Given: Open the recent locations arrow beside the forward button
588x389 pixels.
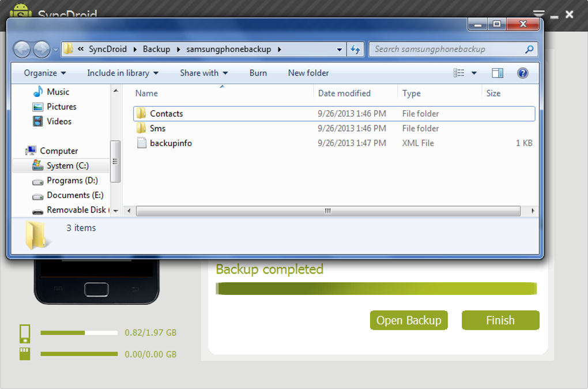Looking at the screenshot, I should pyautogui.click(x=55, y=50).
